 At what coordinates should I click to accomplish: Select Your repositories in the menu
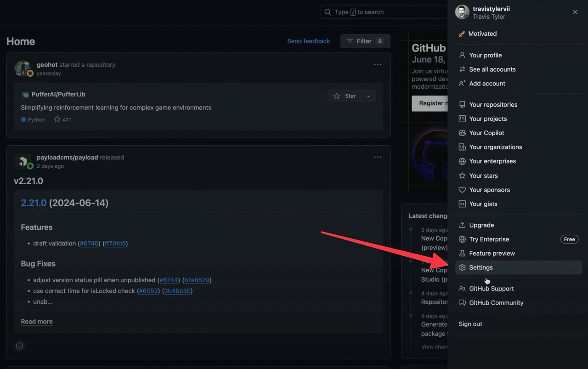click(493, 105)
